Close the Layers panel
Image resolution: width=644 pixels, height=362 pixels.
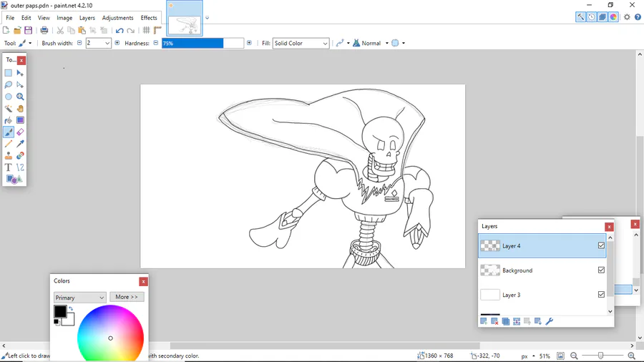coord(609,227)
